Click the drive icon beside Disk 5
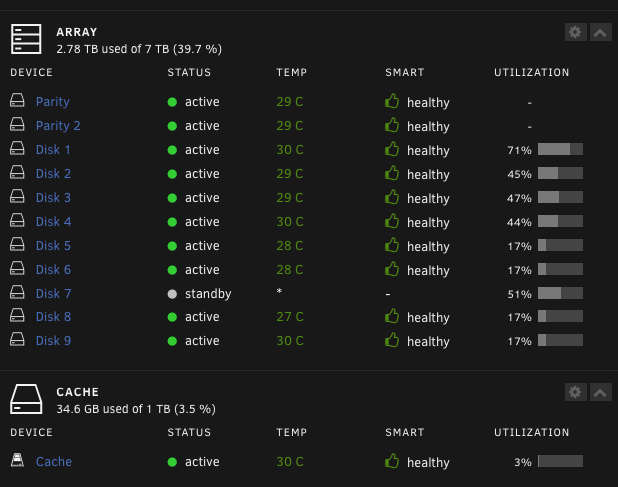Image resolution: width=618 pixels, height=487 pixels. (x=17, y=245)
